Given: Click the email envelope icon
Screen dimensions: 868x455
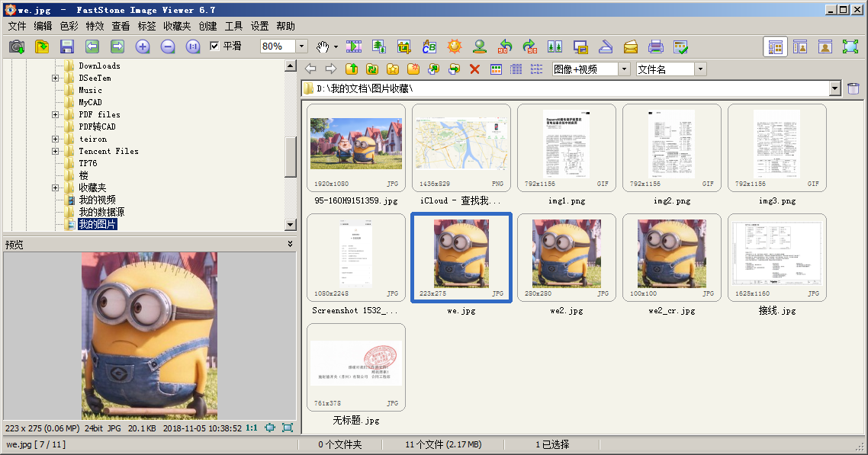Looking at the screenshot, I should click(x=631, y=47).
